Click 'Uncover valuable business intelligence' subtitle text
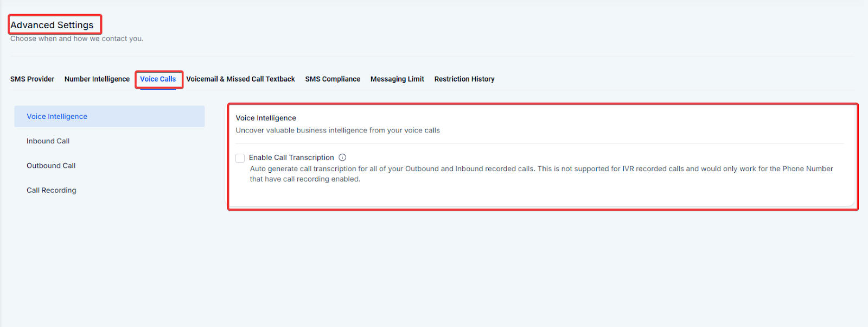 coord(337,130)
